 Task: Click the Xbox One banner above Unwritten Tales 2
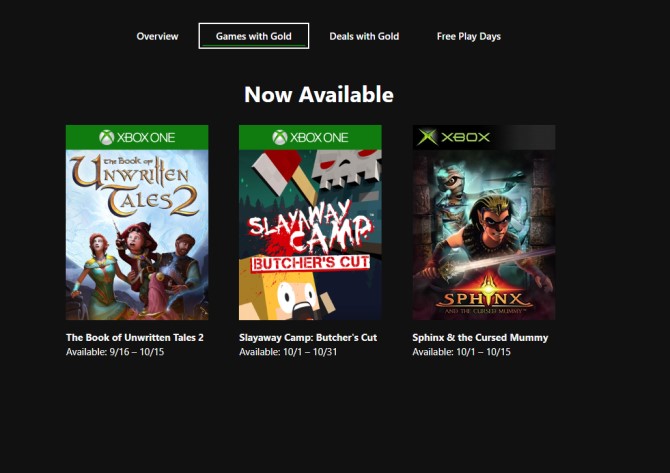pos(137,137)
